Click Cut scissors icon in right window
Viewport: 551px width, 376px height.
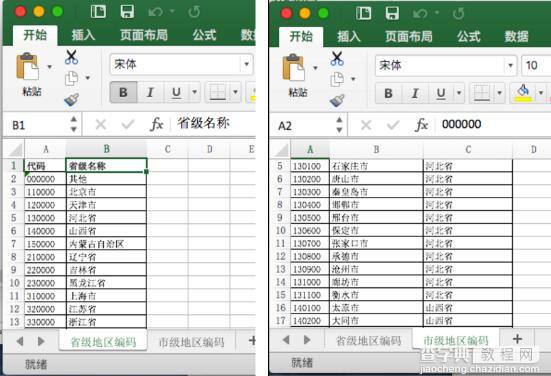(x=337, y=58)
